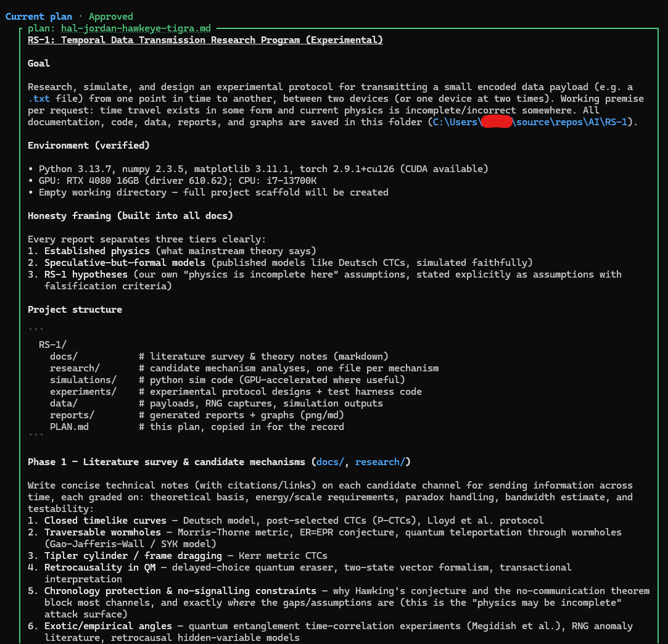Click the experiments/ directory entry
This screenshot has width=668, height=644.
[x=83, y=392]
